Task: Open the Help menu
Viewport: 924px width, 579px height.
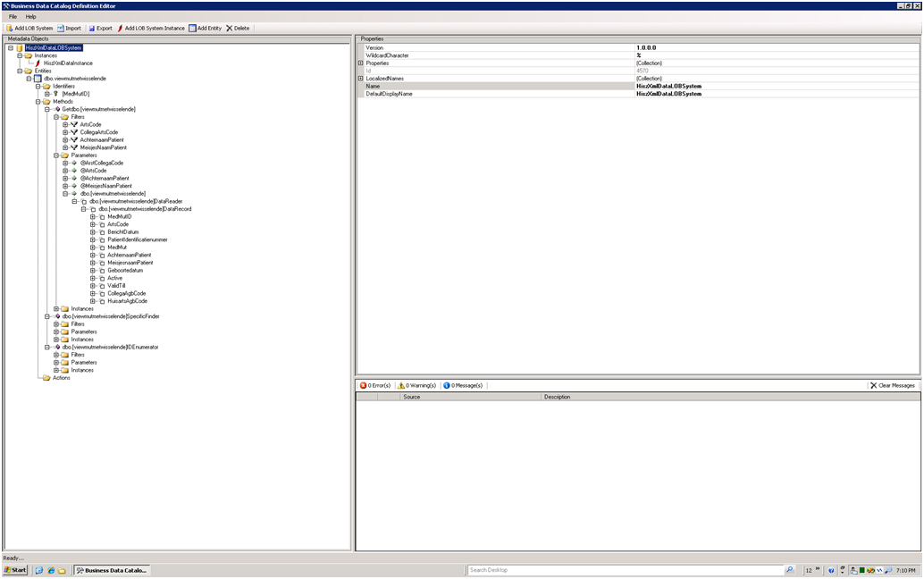Action: click(30, 16)
